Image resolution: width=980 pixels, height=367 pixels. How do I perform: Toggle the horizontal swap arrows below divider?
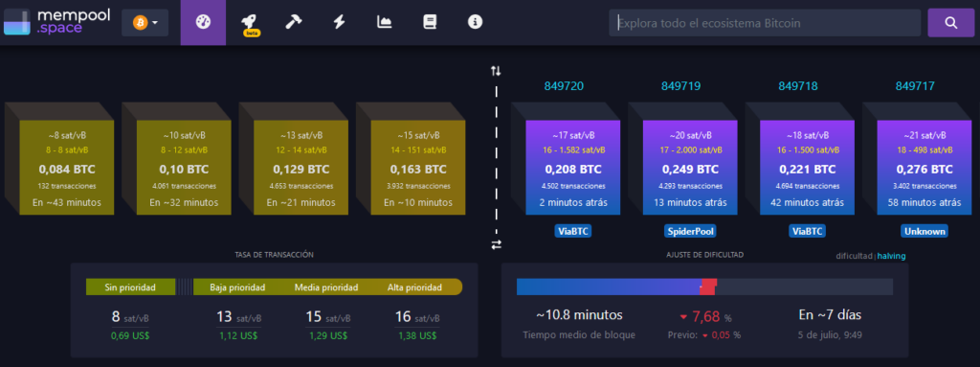click(x=497, y=245)
